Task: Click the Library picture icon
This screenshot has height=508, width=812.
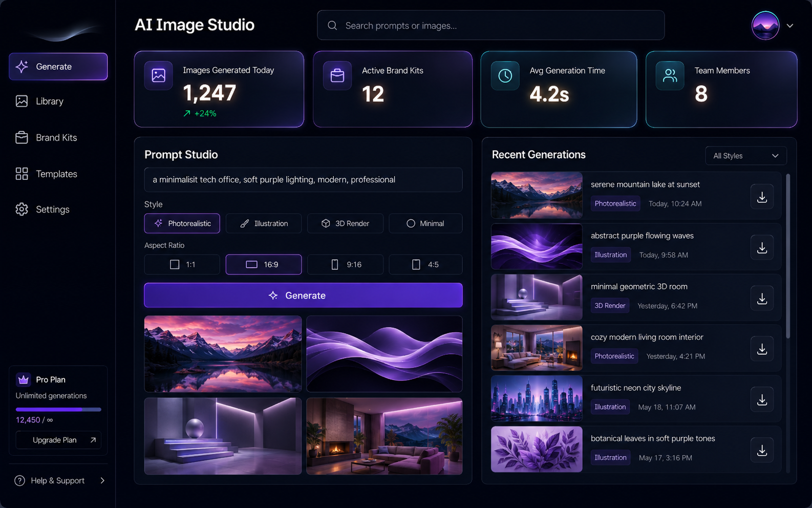Action: (x=22, y=101)
